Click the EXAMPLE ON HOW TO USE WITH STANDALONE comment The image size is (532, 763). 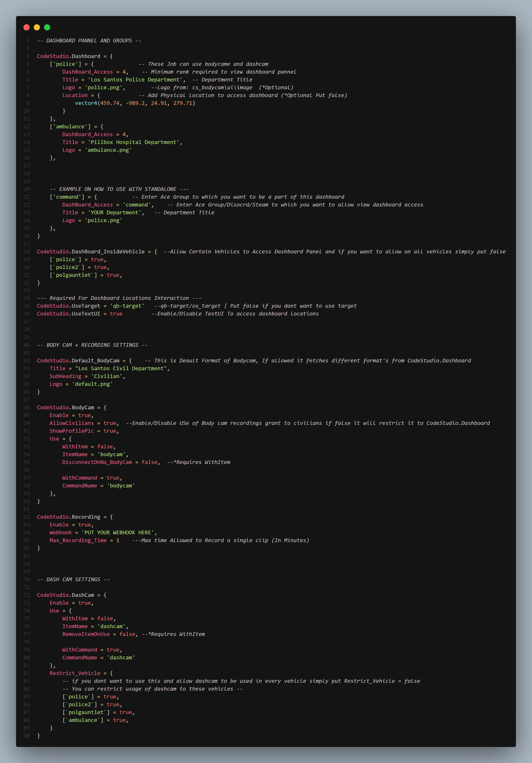[x=119, y=189]
